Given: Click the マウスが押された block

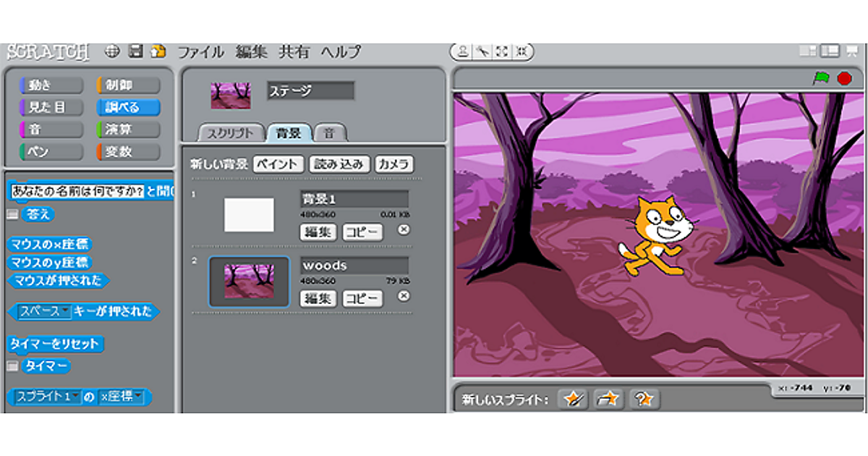Looking at the screenshot, I should click(58, 279).
